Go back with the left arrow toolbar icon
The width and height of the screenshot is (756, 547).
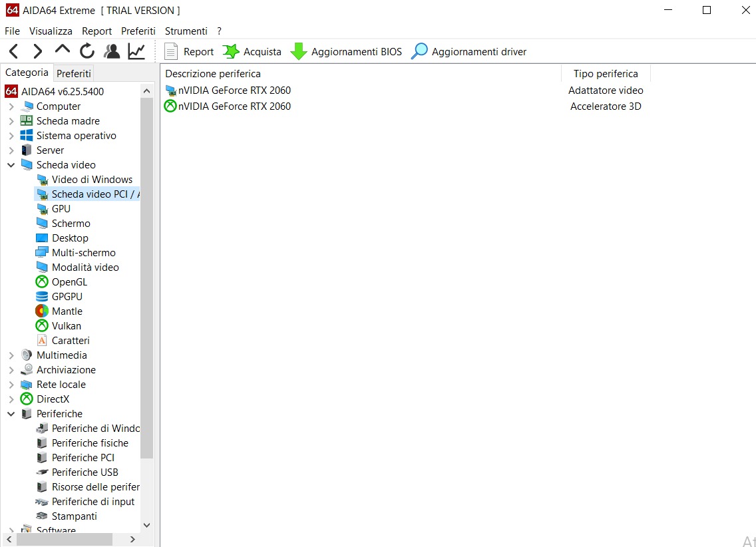[13, 51]
